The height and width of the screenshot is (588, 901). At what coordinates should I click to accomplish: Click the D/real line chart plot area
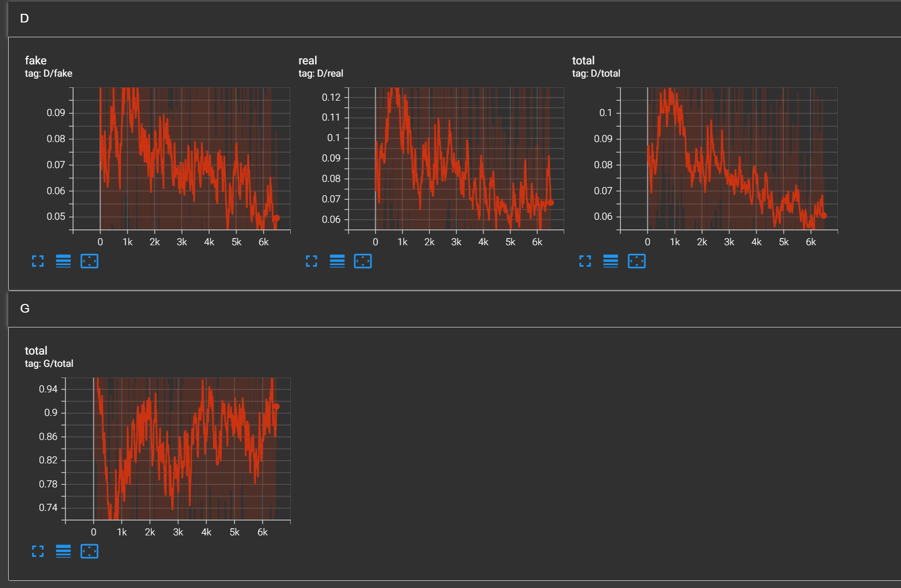[456, 158]
